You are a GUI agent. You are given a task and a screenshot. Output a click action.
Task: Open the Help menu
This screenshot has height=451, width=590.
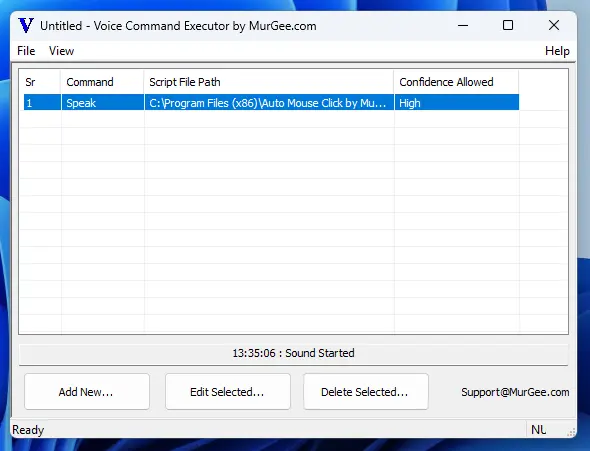[557, 51]
